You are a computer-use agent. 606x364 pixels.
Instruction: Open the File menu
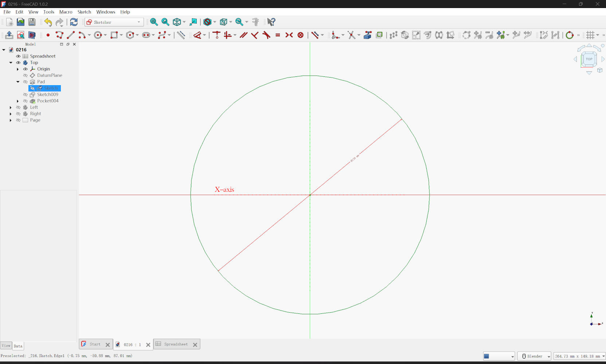(7, 12)
